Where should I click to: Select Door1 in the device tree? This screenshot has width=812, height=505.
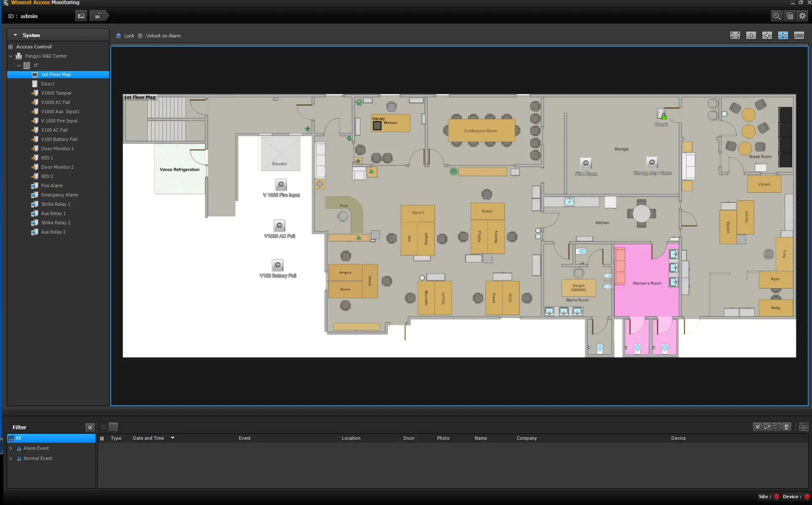(x=48, y=84)
